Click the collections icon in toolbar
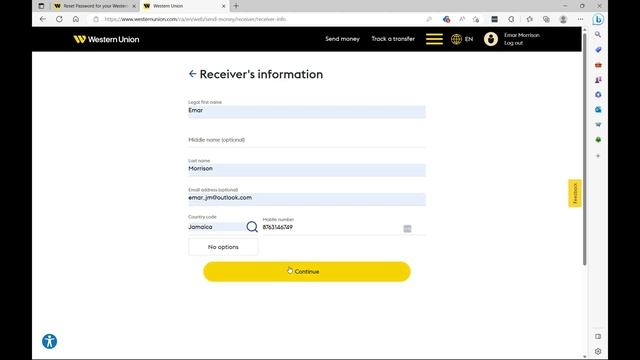The width and height of the screenshot is (640, 360). tap(546, 19)
